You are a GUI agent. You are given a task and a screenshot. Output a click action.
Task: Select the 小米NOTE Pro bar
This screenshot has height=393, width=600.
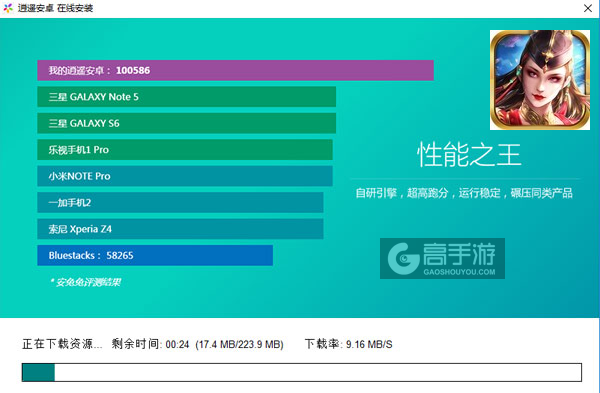tap(185, 176)
